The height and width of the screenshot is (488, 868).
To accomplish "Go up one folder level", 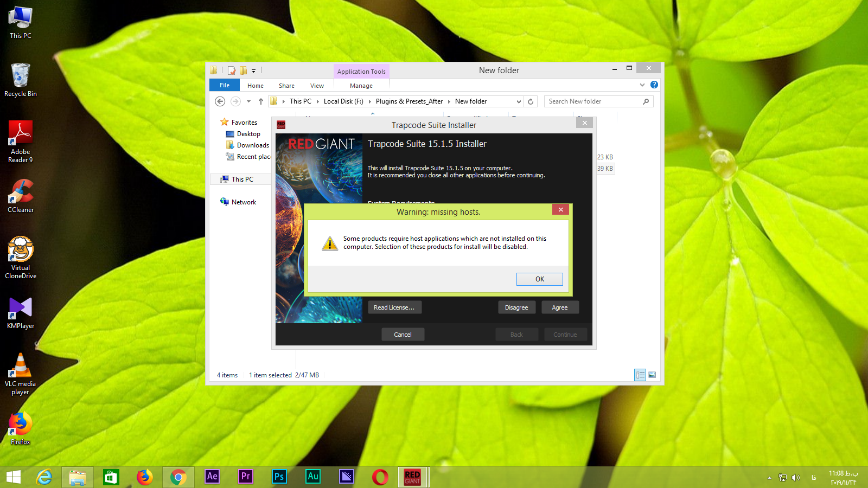I will (x=261, y=101).
